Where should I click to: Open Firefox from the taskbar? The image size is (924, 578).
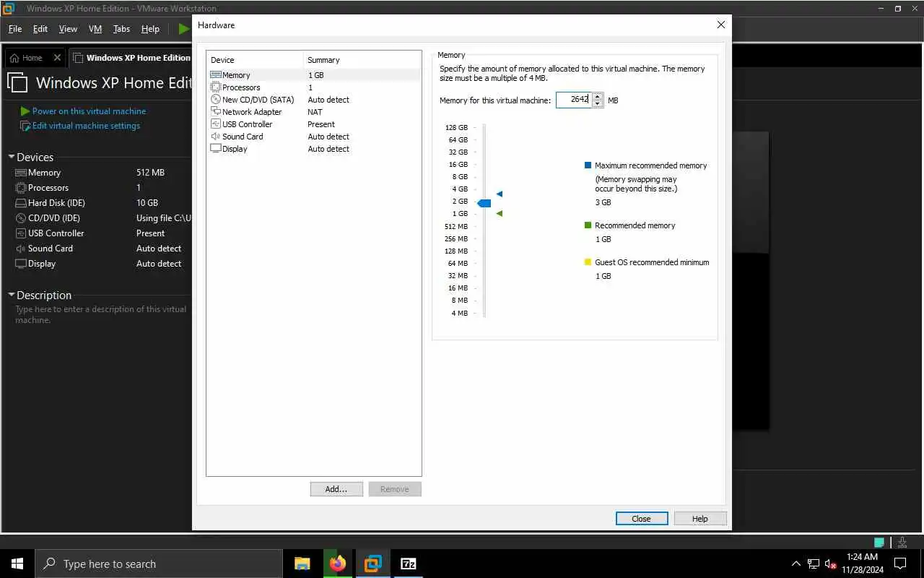click(x=338, y=564)
